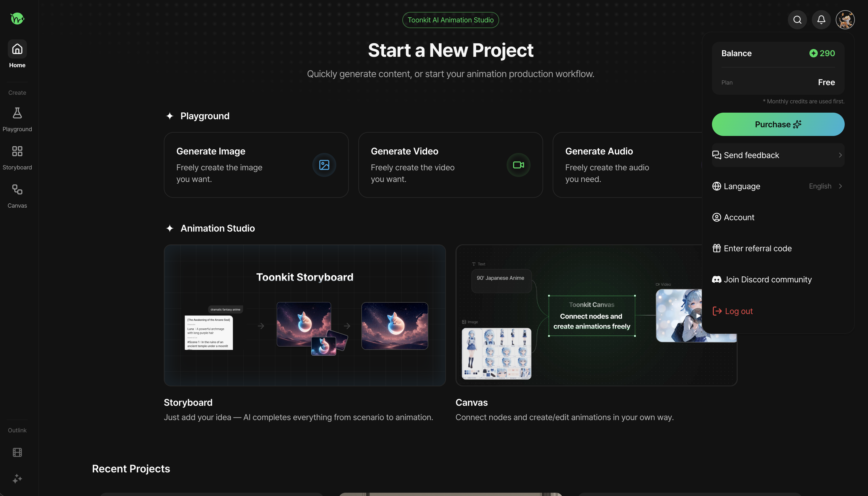
Task: Click the gift icon for referral code
Action: pyautogui.click(x=716, y=248)
